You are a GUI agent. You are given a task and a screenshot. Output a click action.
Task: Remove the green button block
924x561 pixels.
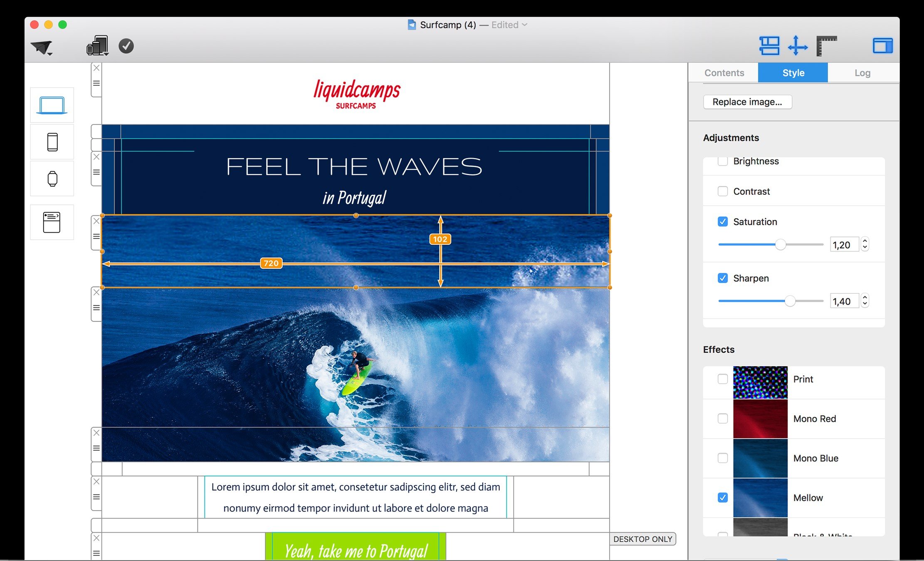[96, 538]
